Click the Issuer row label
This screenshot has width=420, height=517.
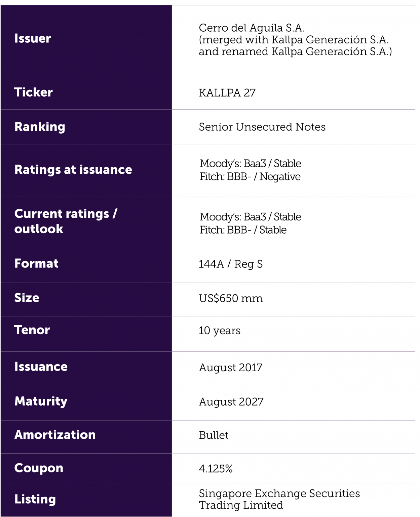coord(33,39)
